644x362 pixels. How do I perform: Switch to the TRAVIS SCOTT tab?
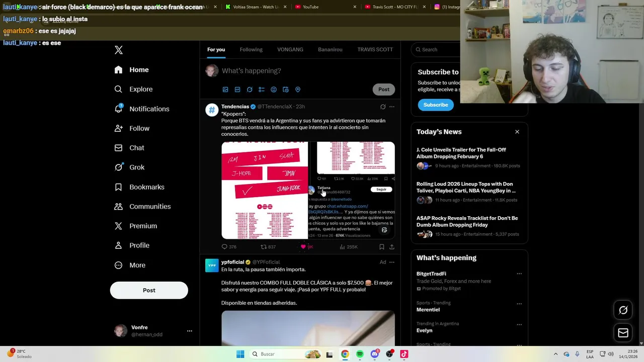coord(375,49)
